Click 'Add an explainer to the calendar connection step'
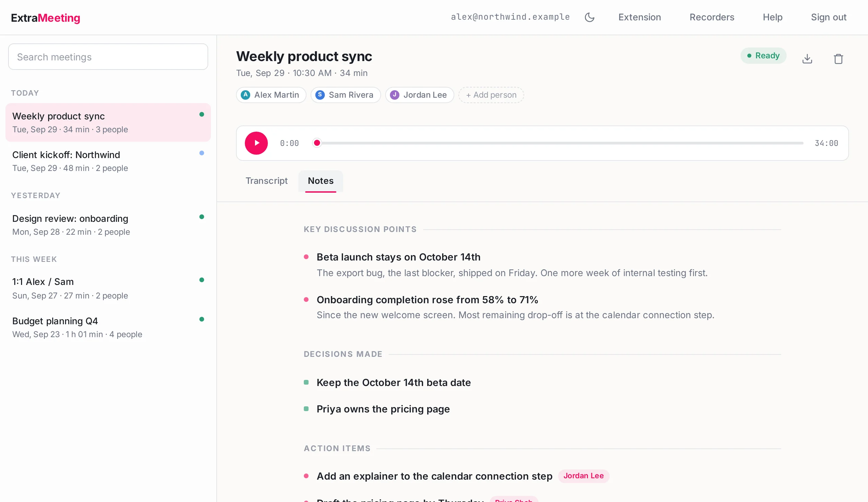This screenshot has height=502, width=868. coord(434,476)
